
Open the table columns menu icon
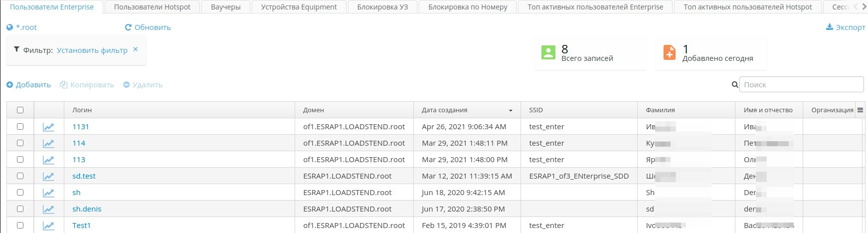[x=860, y=110]
